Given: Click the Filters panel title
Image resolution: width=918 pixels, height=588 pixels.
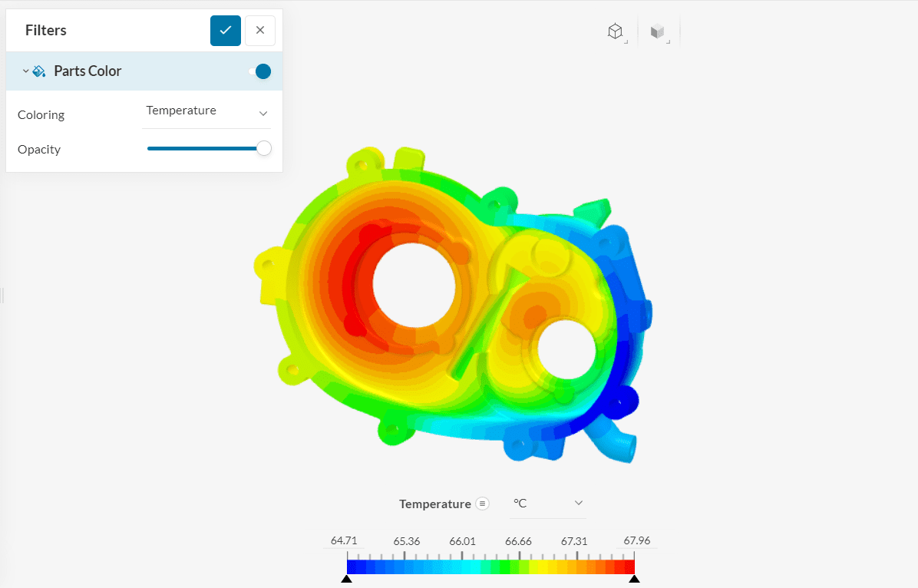Looking at the screenshot, I should coord(45,30).
